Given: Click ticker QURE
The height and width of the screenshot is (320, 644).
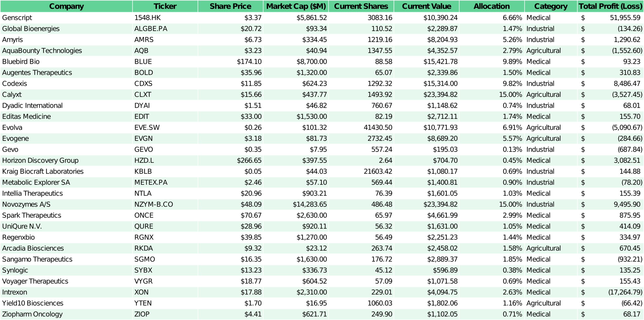Looking at the screenshot, I should [165, 226].
